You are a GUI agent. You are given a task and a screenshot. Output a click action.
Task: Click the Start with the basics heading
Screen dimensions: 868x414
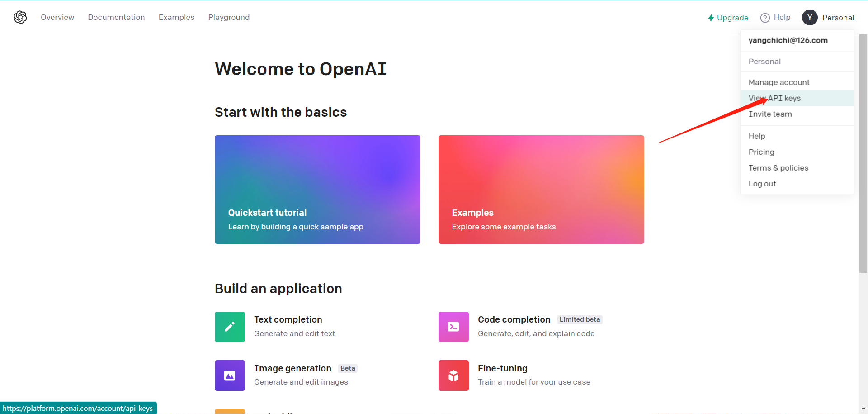tap(281, 112)
